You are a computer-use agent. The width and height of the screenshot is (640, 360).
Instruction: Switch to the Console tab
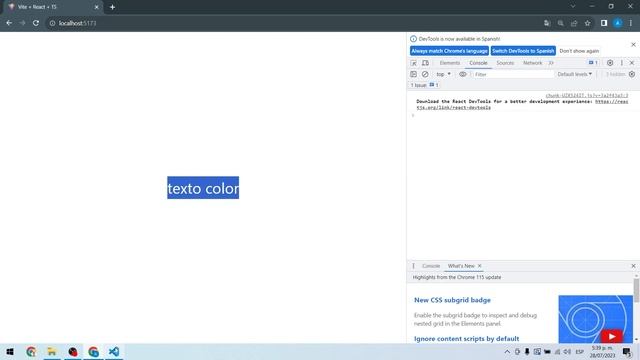point(478,63)
